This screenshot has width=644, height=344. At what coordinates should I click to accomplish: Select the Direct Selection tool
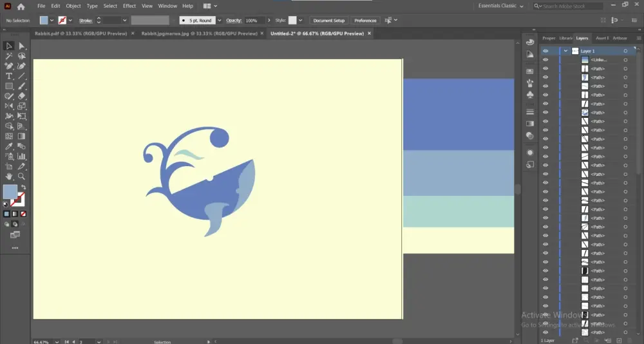pyautogui.click(x=21, y=46)
